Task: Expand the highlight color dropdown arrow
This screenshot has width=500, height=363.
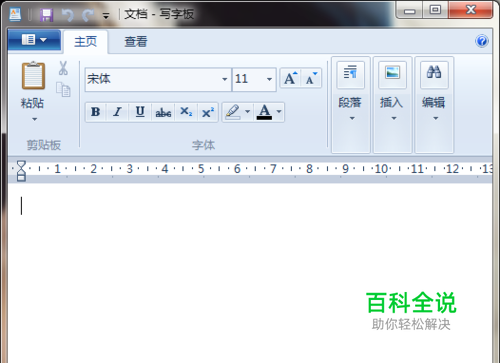Action: click(248, 112)
